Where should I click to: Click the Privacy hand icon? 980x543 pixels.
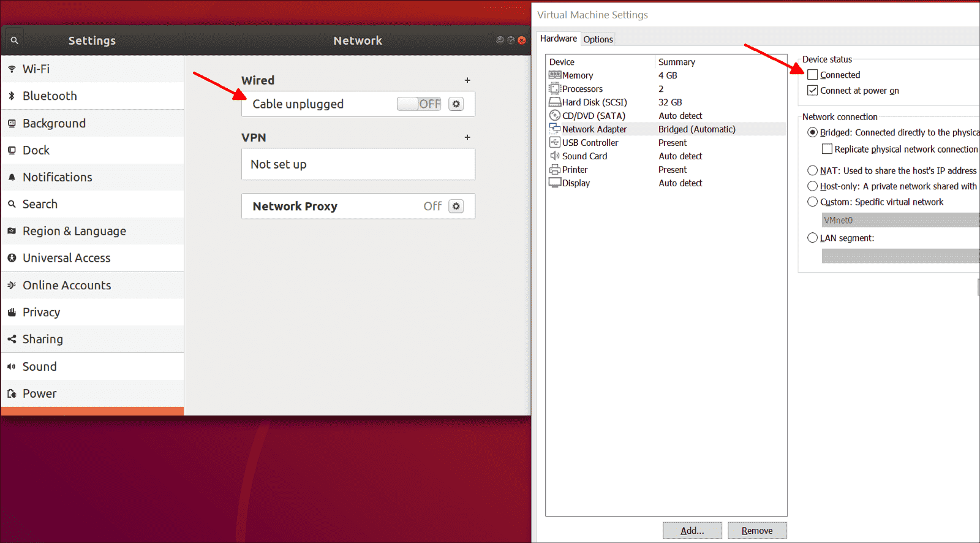click(x=12, y=312)
